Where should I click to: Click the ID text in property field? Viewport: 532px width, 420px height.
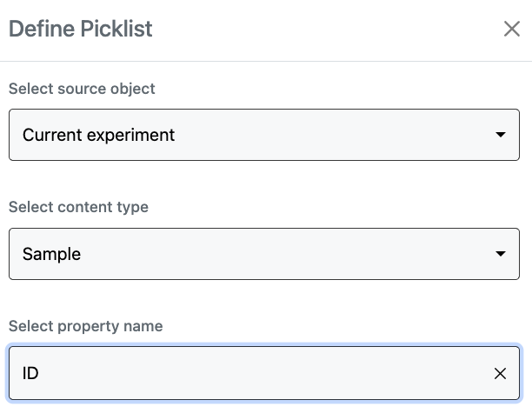coord(30,374)
